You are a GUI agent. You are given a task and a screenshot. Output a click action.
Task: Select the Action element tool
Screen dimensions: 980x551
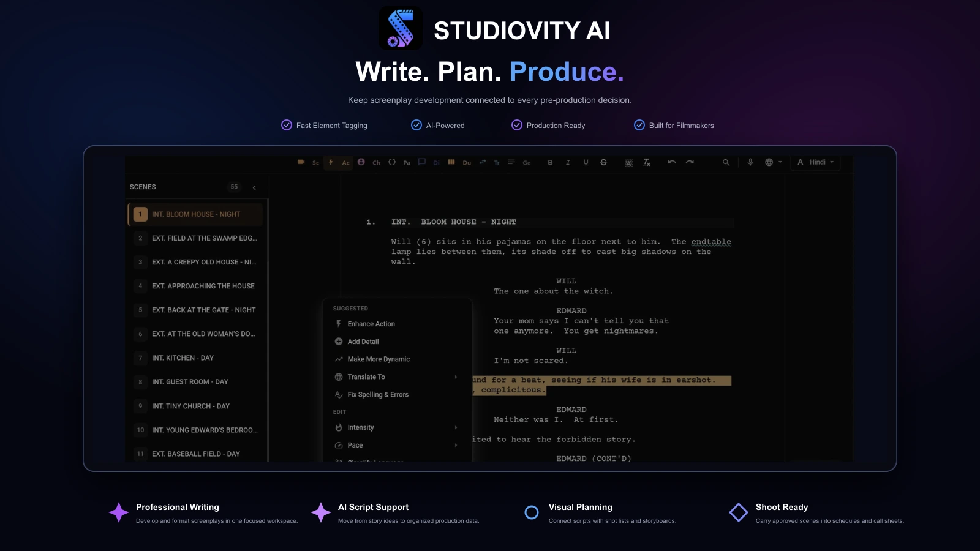[x=339, y=162]
